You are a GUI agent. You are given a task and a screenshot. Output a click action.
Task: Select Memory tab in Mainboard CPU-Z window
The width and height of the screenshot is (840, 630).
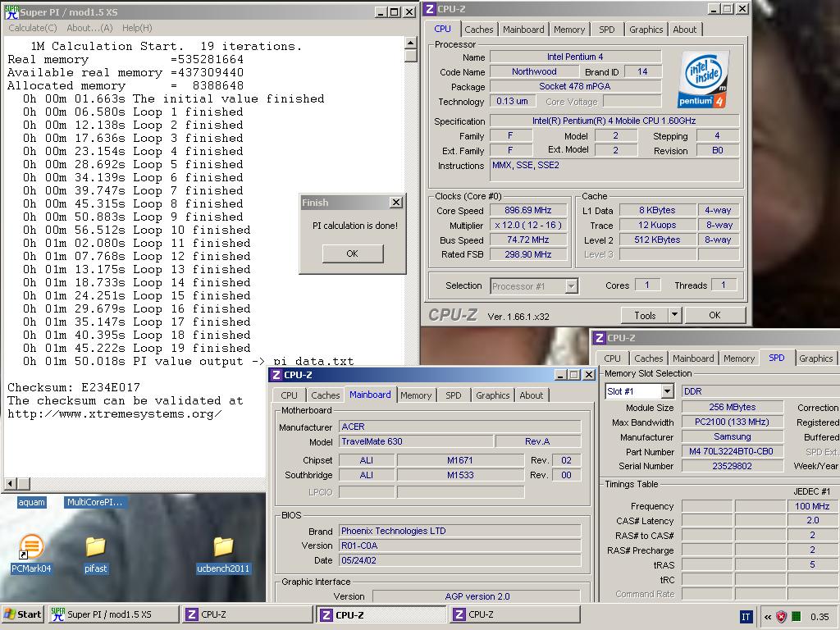[415, 395]
